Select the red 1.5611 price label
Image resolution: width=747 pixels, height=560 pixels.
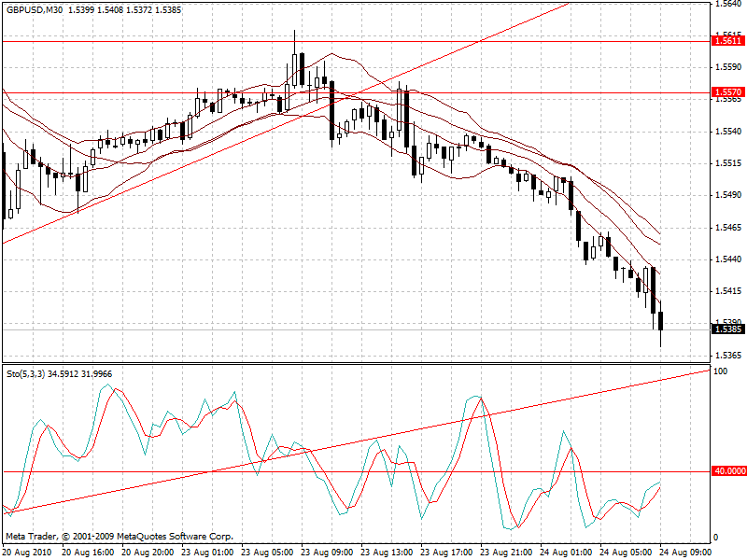727,40
